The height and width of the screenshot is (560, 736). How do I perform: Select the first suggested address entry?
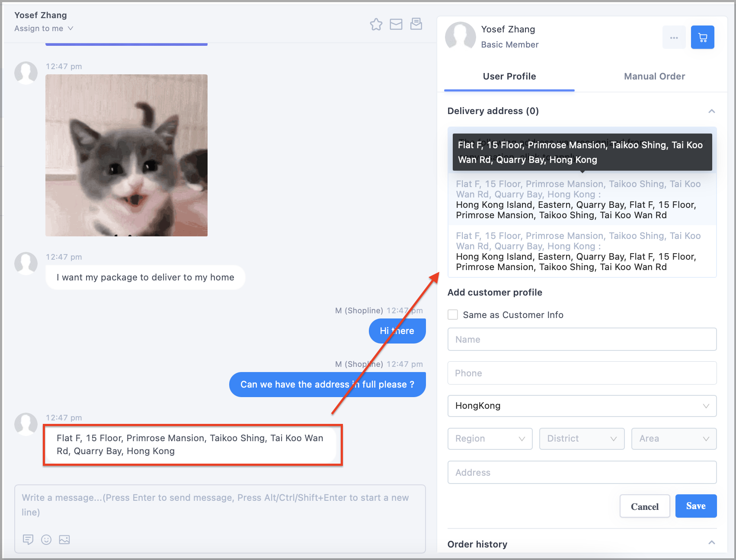tap(582, 200)
